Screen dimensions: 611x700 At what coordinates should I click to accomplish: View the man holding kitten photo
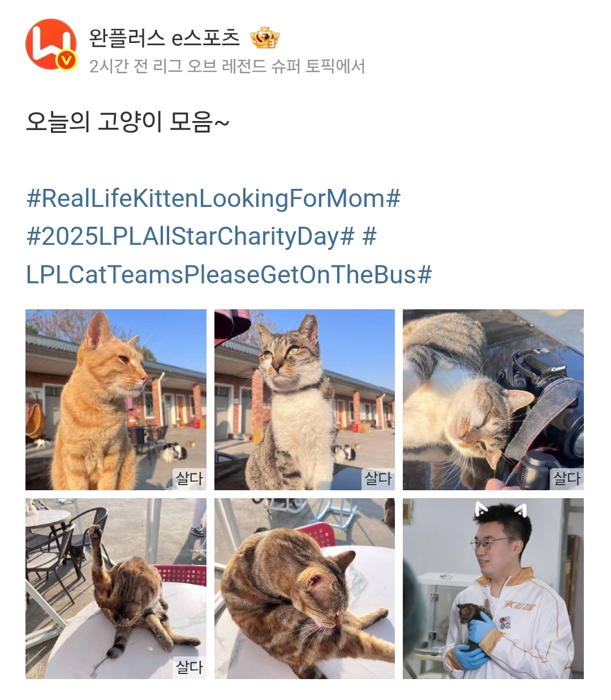tap(493, 589)
